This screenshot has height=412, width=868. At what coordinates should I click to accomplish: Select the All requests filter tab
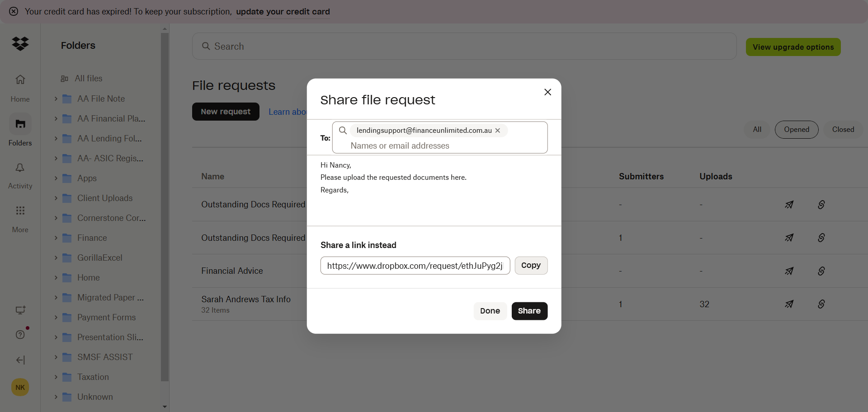click(757, 130)
